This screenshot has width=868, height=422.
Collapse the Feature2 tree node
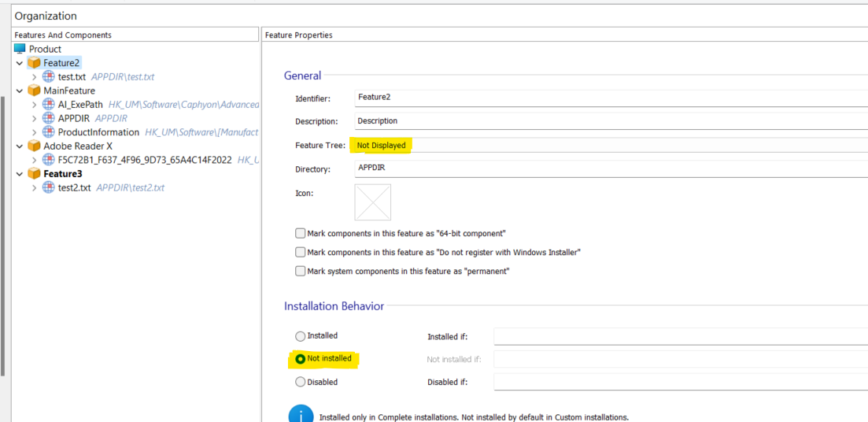pos(20,63)
